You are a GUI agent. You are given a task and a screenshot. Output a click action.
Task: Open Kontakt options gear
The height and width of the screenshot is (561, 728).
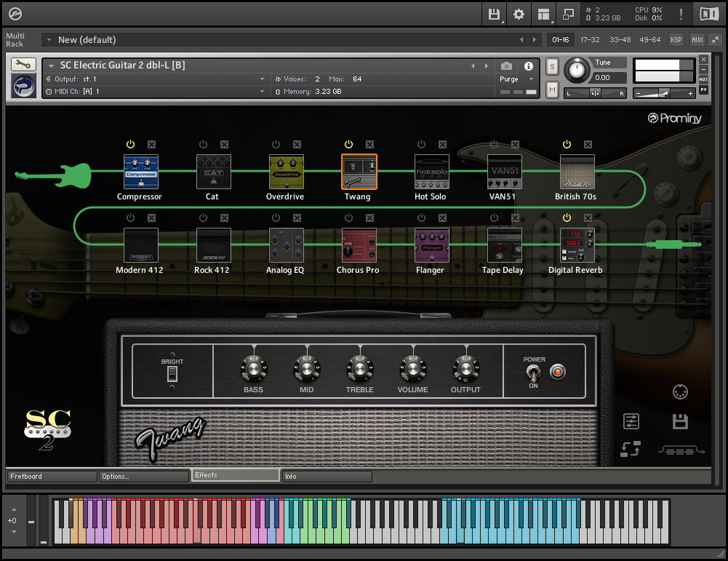(519, 15)
